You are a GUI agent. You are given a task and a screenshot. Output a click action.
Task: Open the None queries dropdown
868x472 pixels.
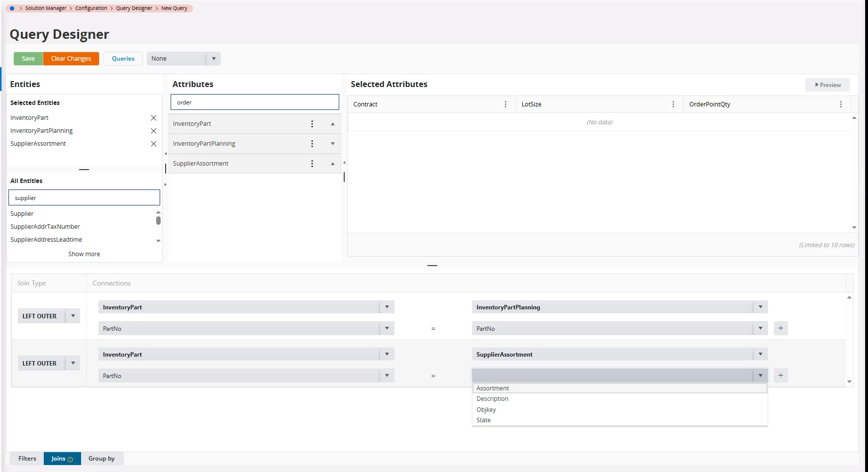(213, 59)
